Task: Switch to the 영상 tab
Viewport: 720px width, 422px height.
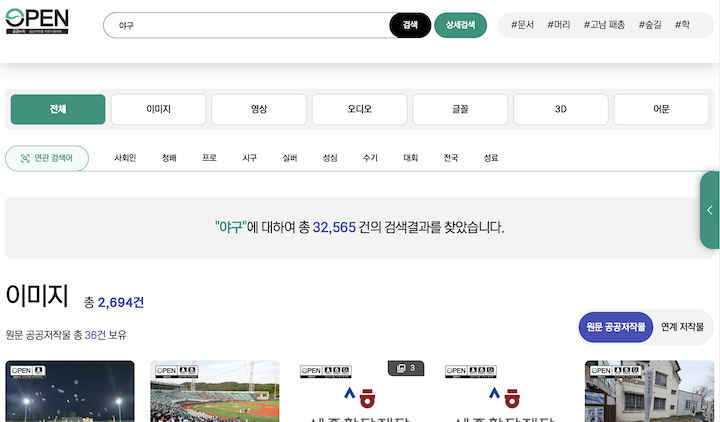Action: [259, 110]
